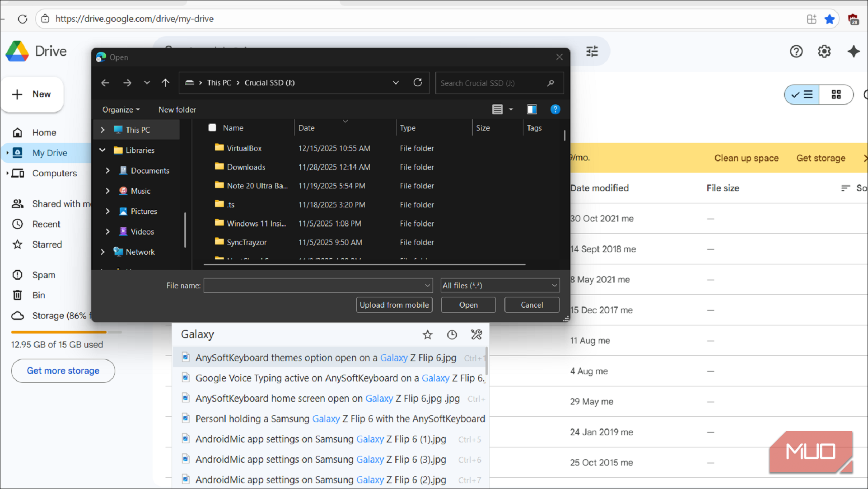This screenshot has height=489, width=868.
Task: Go back in Open dialog
Action: tap(105, 83)
